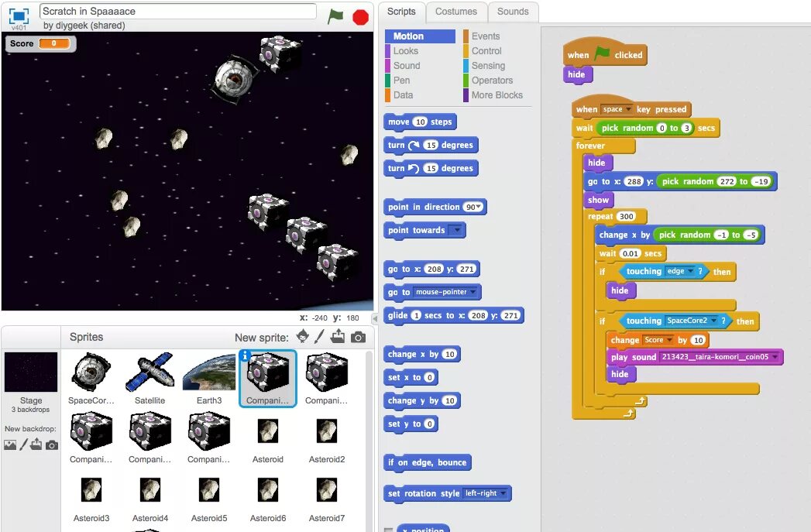Click the move 10 steps block
811x532 pixels.
pos(420,122)
